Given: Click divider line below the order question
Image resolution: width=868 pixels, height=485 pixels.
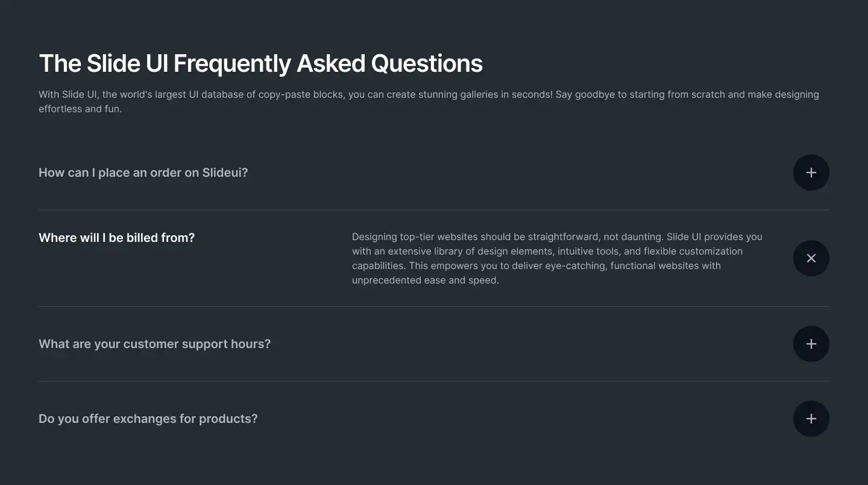Looking at the screenshot, I should click(433, 210).
